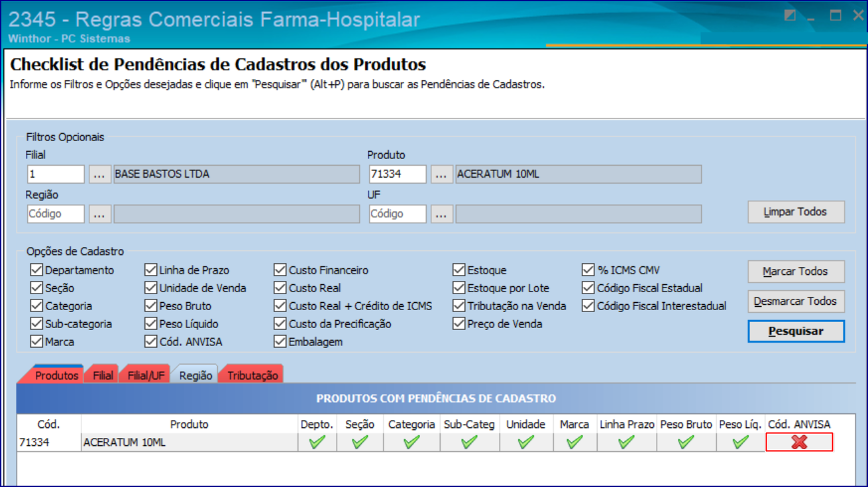Click the red X under Cód. ANVISA column
This screenshot has height=487, width=868.
click(799, 443)
